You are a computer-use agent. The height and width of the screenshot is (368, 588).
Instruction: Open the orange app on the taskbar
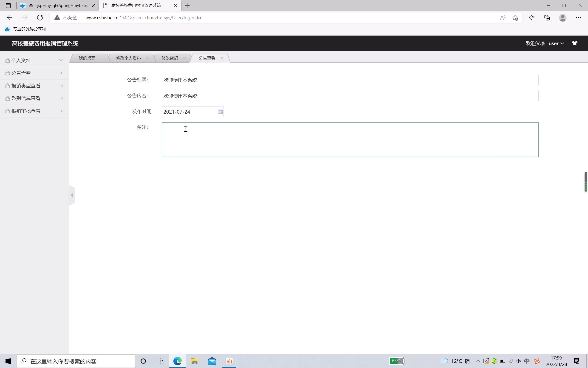click(x=229, y=361)
